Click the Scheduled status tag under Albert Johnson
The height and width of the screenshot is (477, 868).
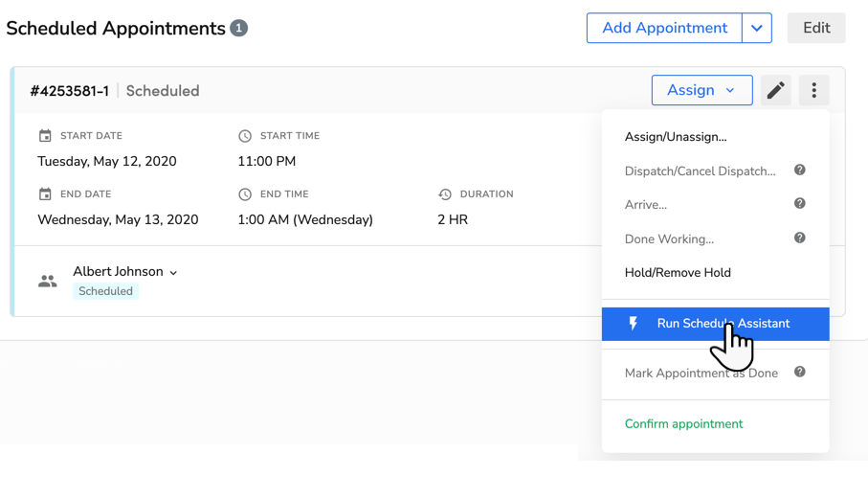[x=105, y=291]
